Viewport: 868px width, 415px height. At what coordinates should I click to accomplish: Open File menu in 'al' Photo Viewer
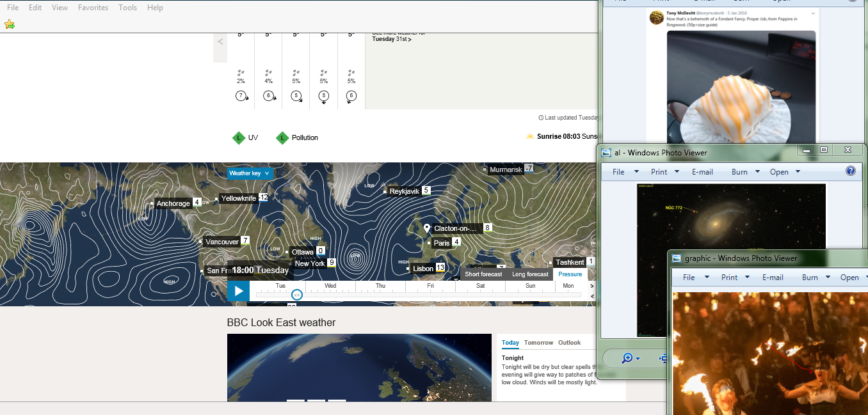(618, 171)
